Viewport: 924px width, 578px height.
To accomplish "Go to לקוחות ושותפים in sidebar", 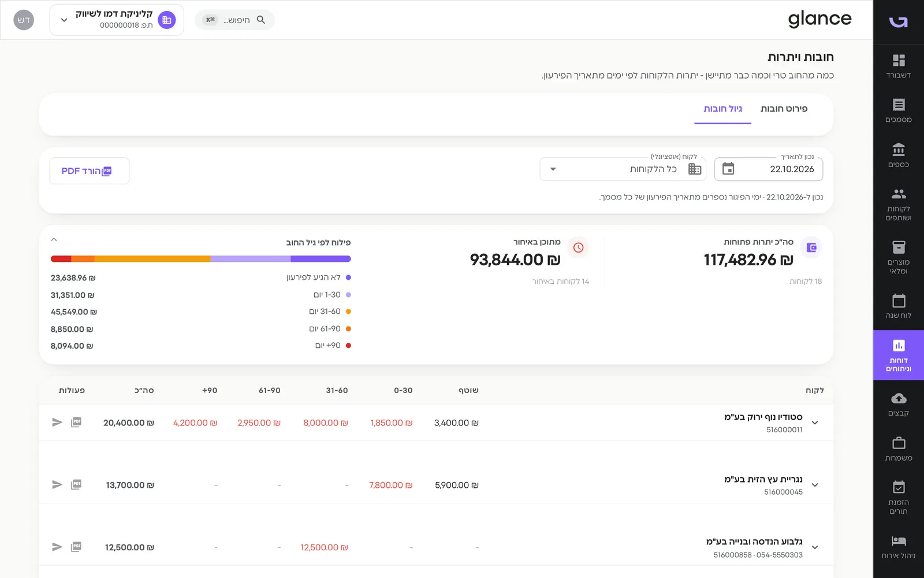I will 899,204.
